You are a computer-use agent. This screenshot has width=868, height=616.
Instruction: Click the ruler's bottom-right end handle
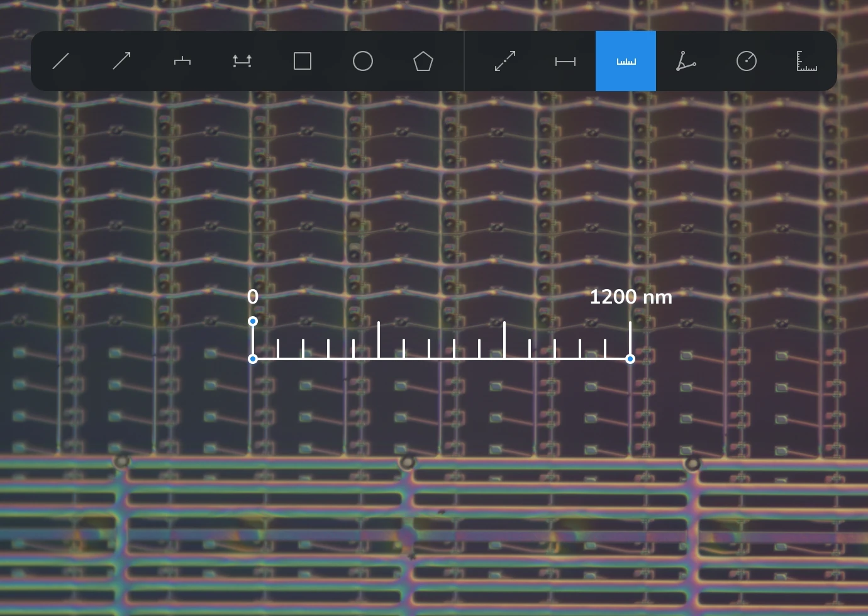(630, 359)
